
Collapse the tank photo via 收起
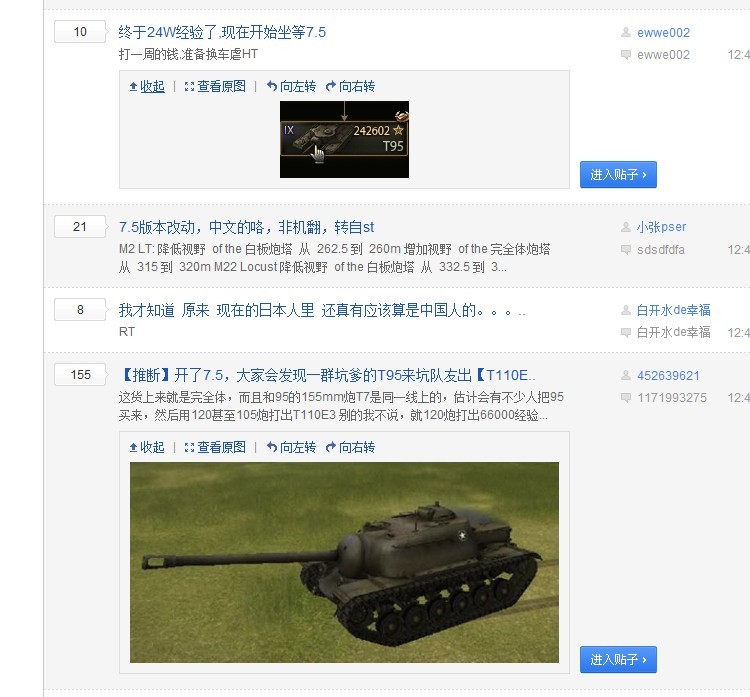147,447
